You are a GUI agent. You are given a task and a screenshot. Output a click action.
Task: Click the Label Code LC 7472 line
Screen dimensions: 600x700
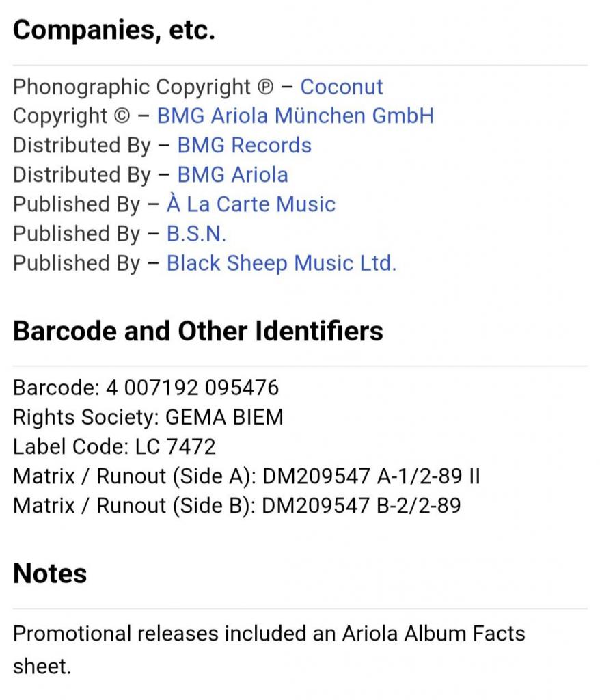(x=114, y=446)
